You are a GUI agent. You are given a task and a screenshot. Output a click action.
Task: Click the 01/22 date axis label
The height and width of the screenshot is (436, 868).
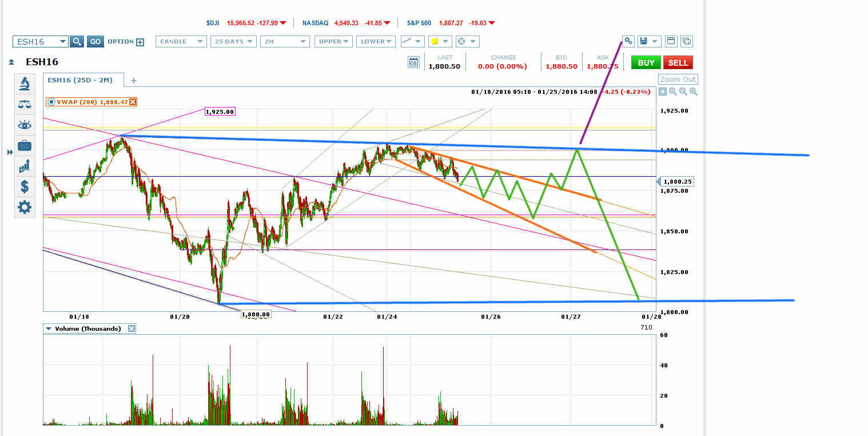[333, 316]
